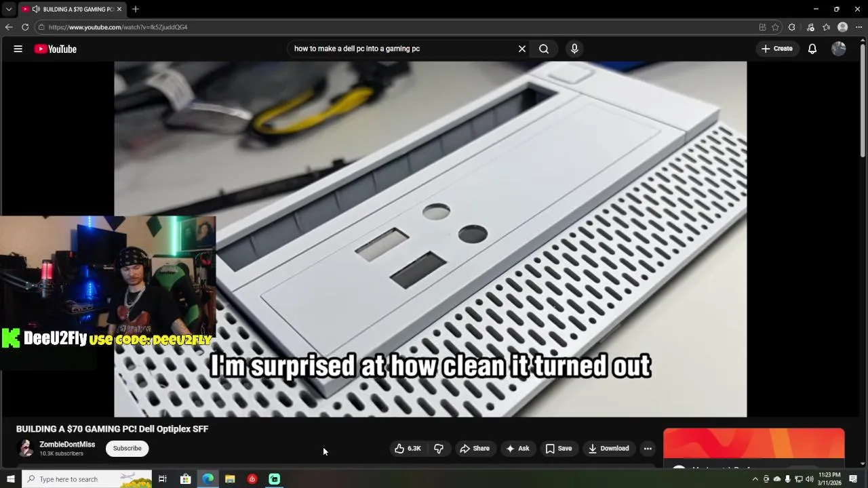Open the browser extensions puzzle icon
The height and width of the screenshot is (488, 868).
click(791, 27)
